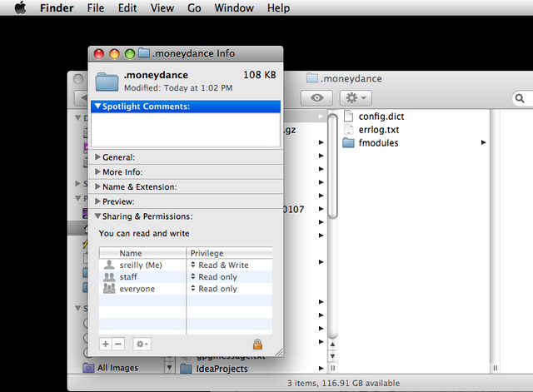
Task: Expand the Preview section
Action: [x=98, y=201]
